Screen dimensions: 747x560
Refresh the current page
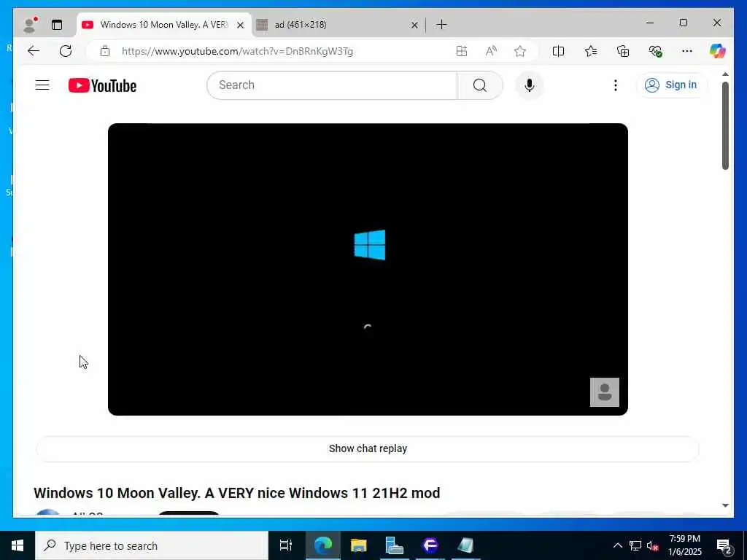click(x=66, y=51)
